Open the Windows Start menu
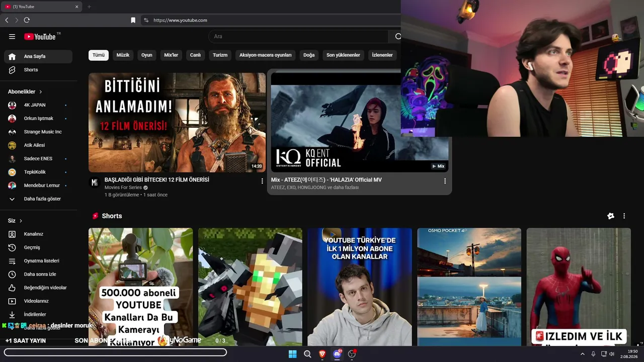Screen dimensions: 644x362 pos(292,354)
